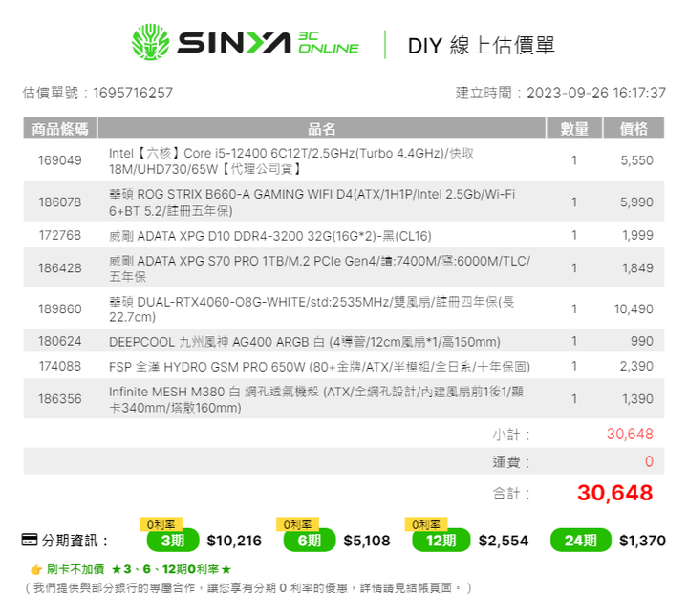Viewport: 688px width, 616px height.
Task: Click the Infinite MESH M380 product name
Action: [x=316, y=399]
